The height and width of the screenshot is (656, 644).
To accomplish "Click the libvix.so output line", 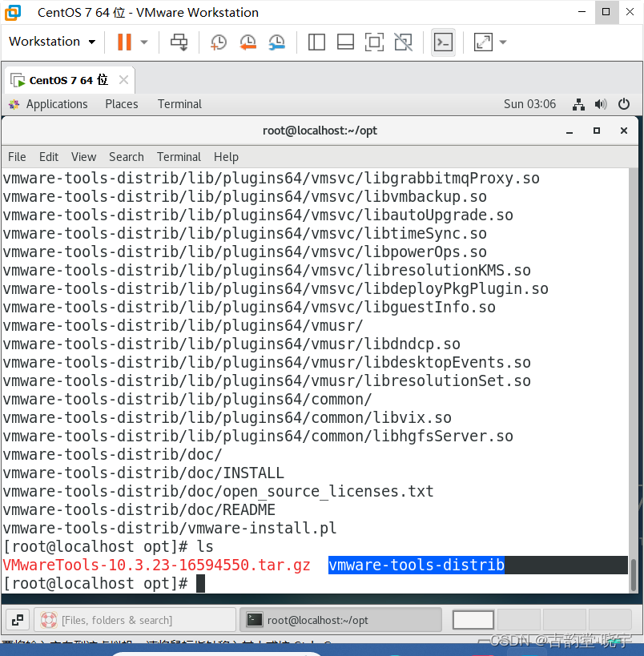I will pos(227,417).
